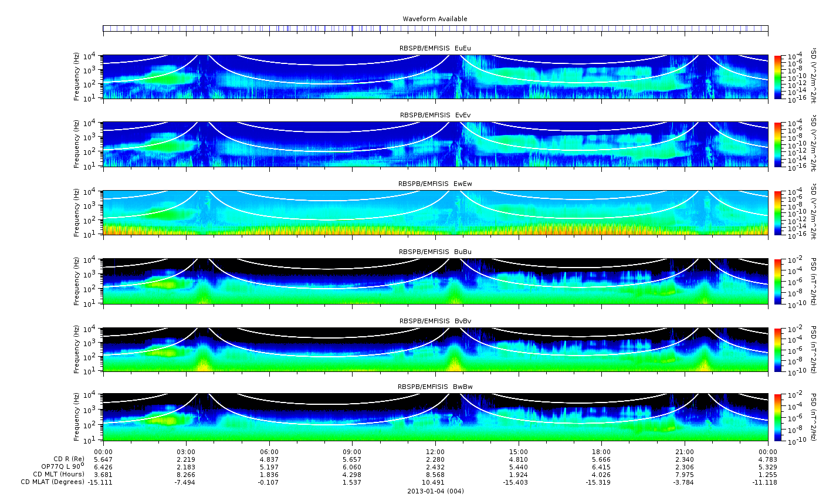Click the BwBw panel color scale bar
The image size is (826, 504).
[777, 417]
